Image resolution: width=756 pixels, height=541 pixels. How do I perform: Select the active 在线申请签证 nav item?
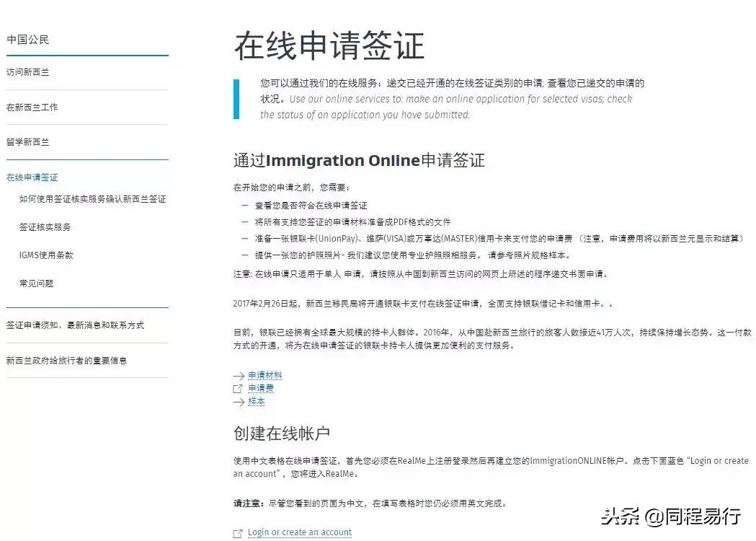tap(32, 177)
